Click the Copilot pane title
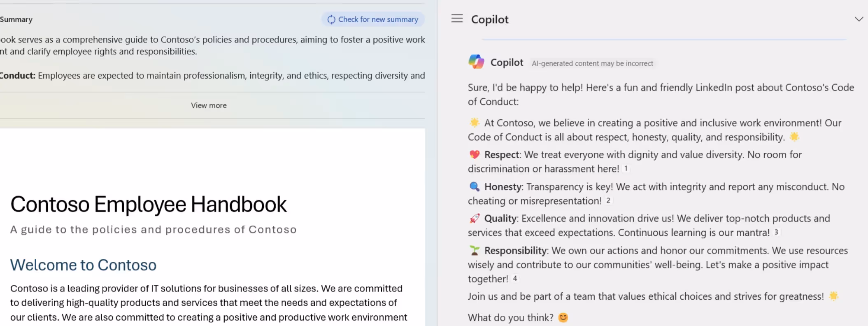Viewport: 868px width, 326px height. coord(490,19)
